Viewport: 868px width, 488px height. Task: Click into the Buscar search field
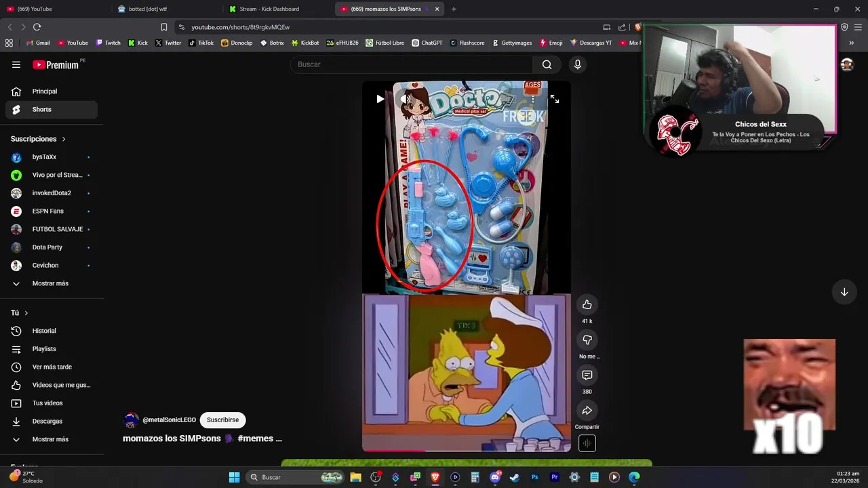412,64
